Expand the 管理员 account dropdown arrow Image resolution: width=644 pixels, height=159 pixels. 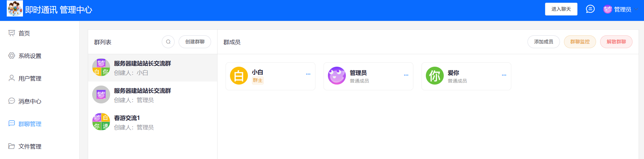[x=636, y=9]
